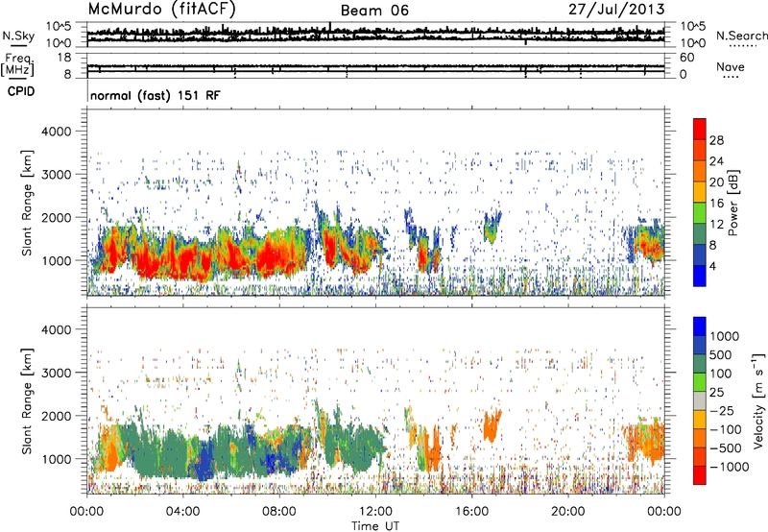Click the 'CPID' row label

click(21, 91)
